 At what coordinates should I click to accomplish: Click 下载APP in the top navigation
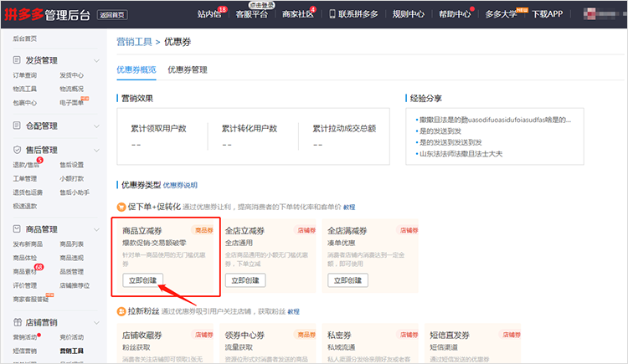(547, 14)
